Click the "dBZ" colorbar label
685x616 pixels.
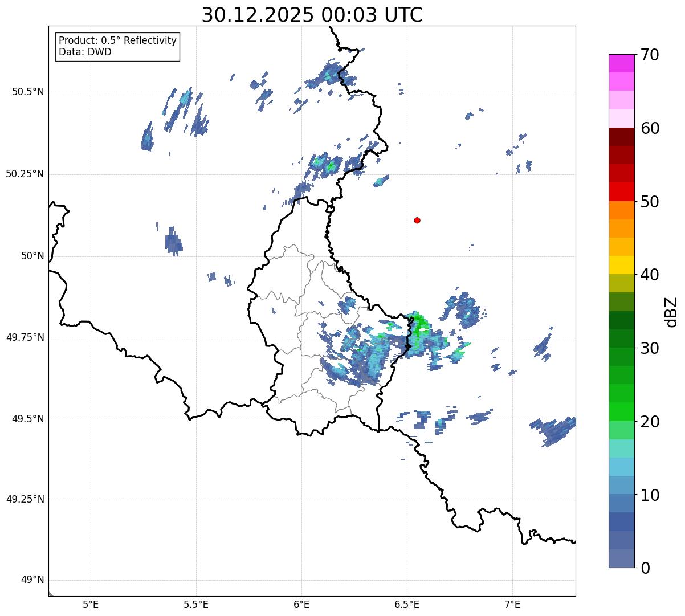671,311
